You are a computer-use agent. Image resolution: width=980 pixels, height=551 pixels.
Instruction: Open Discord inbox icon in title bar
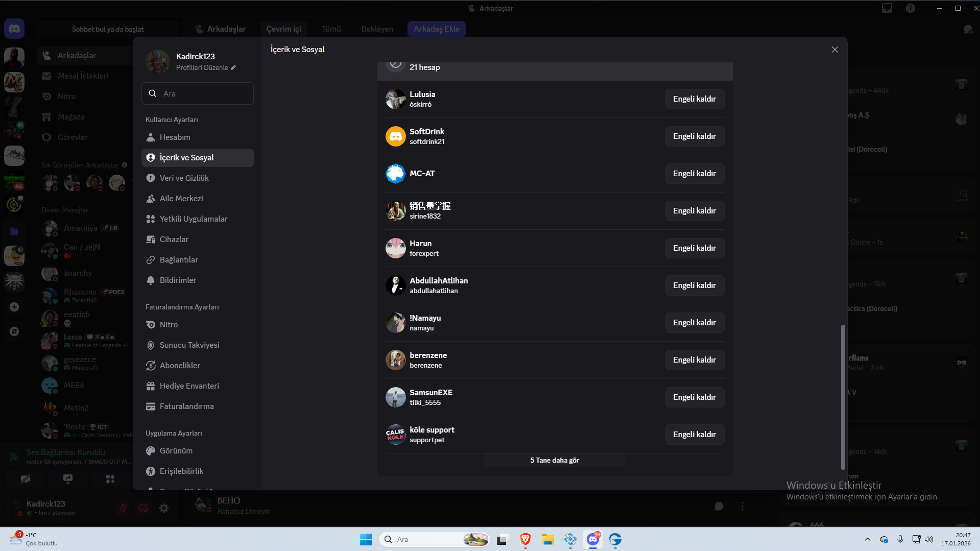(887, 8)
